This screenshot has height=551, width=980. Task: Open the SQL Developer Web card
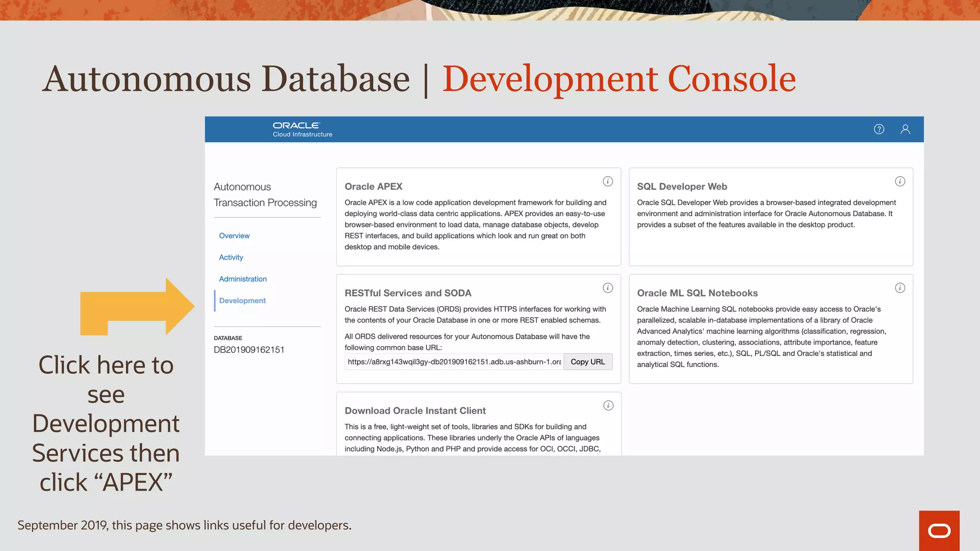coord(681,187)
